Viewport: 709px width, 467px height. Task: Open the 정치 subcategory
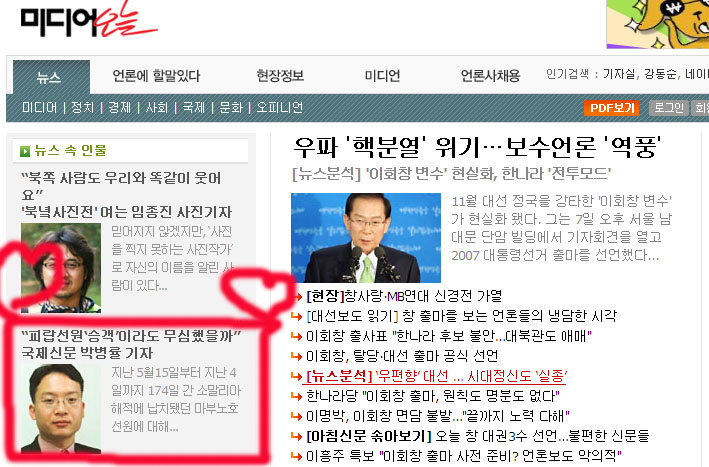82,108
